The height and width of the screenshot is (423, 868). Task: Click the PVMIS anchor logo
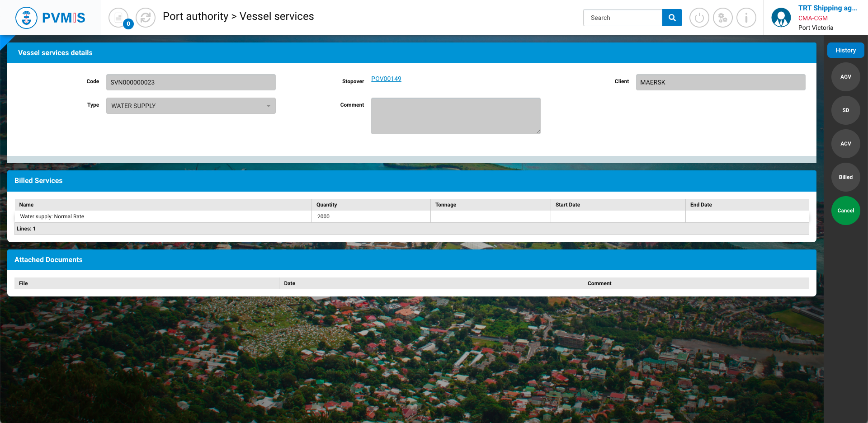[26, 18]
